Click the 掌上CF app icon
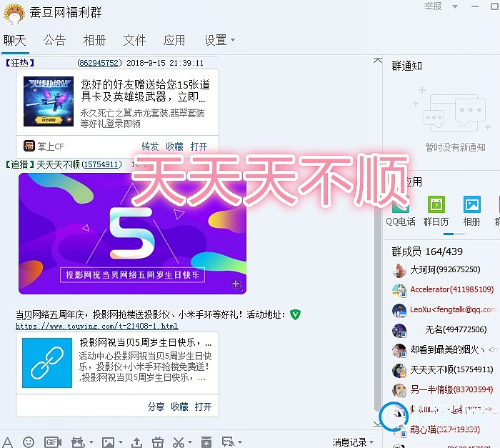500x448 pixels. pyautogui.click(x=29, y=146)
